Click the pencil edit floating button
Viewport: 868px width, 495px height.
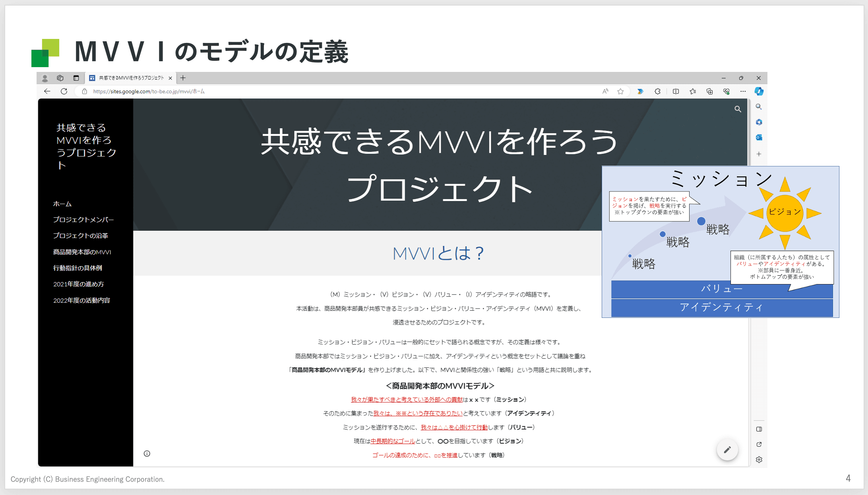[x=727, y=450]
